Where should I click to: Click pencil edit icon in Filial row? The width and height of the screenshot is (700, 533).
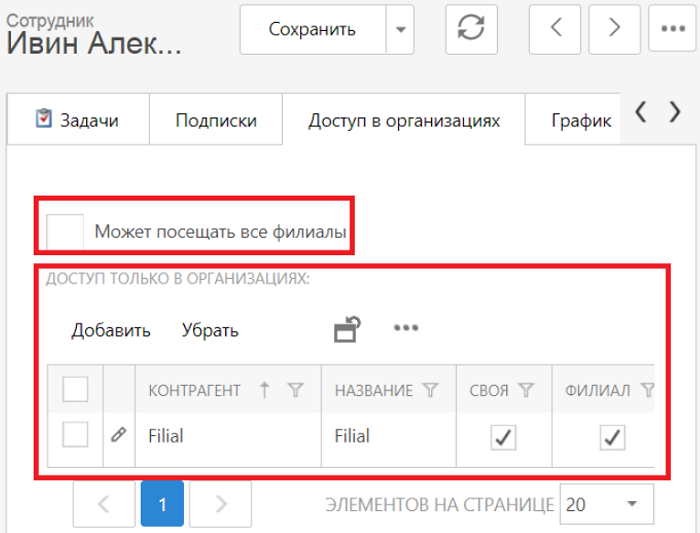click(x=118, y=435)
